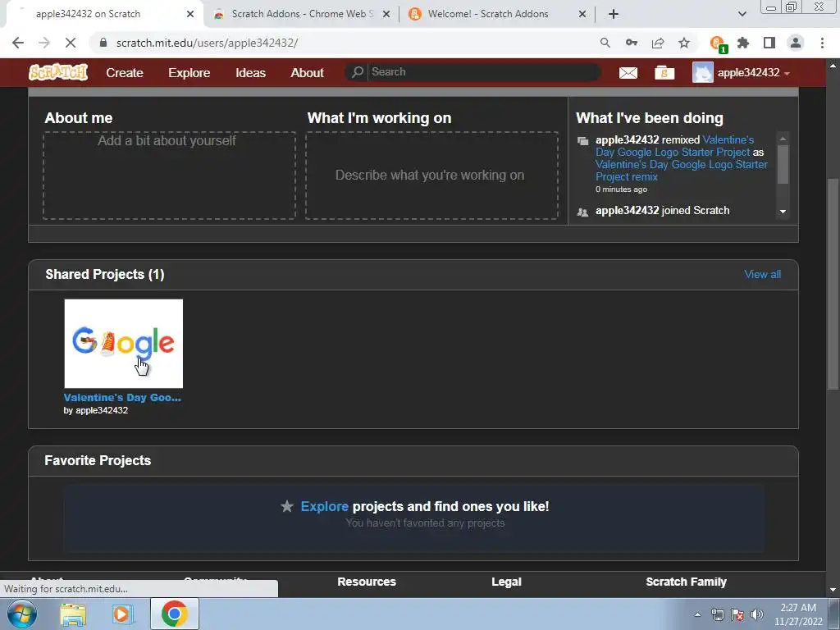
Task: Stop loading the page with X button
Action: tap(71, 43)
